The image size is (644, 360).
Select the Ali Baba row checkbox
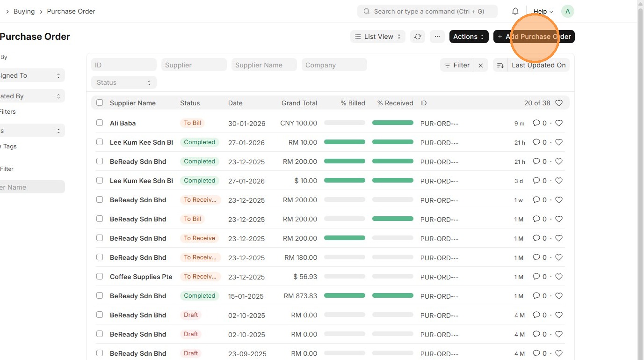click(x=100, y=123)
